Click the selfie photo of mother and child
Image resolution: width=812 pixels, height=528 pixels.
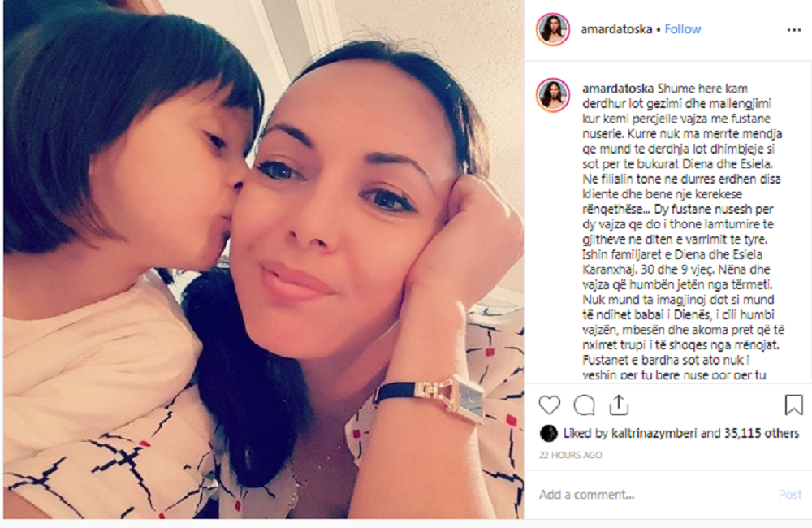click(x=264, y=259)
